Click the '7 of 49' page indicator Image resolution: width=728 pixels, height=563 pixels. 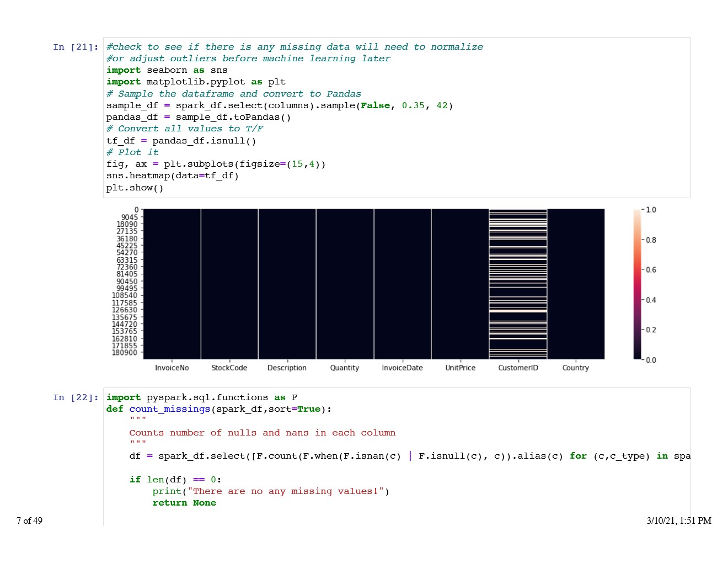point(29,520)
